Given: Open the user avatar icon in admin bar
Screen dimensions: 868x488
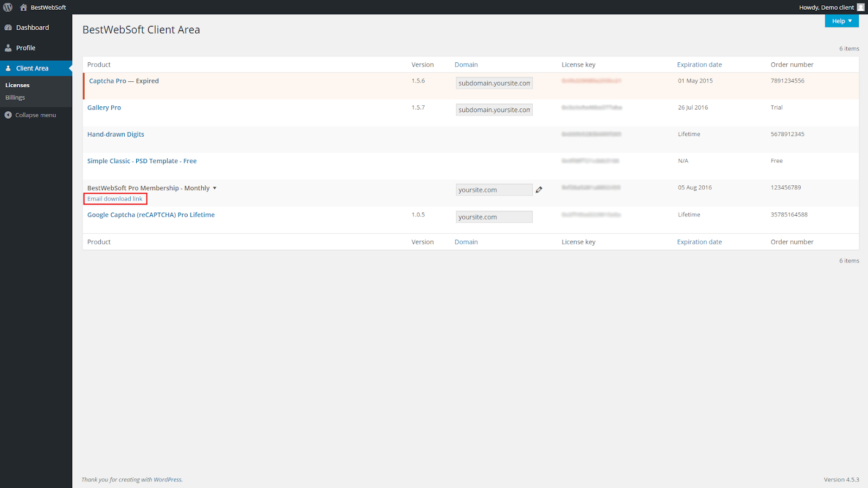Looking at the screenshot, I should click(x=861, y=7).
